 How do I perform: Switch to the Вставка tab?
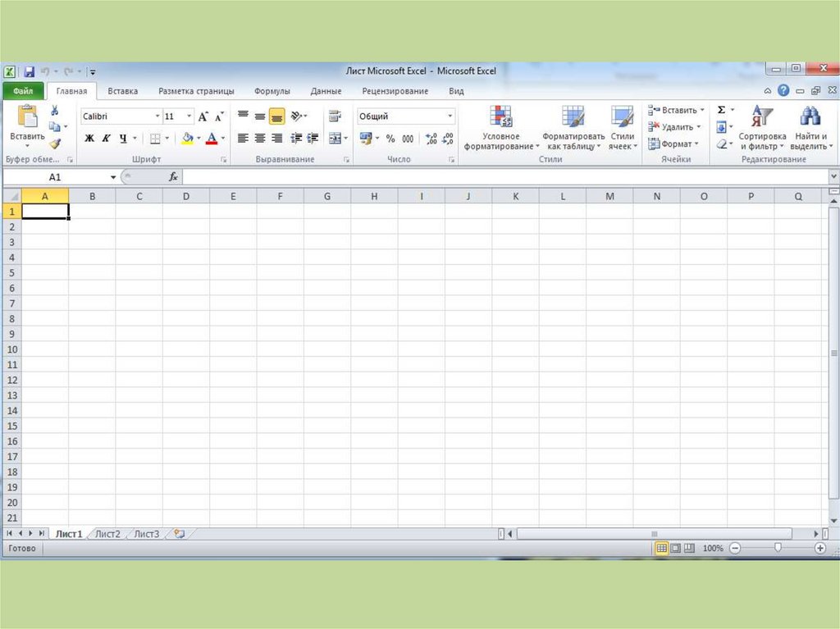click(123, 91)
